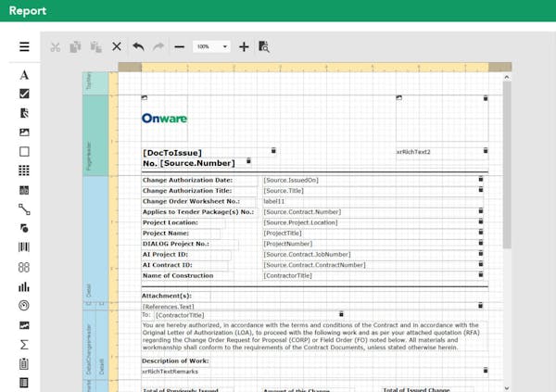Select the Line control tool
Viewport: 556px width, 392px height.
click(24, 209)
